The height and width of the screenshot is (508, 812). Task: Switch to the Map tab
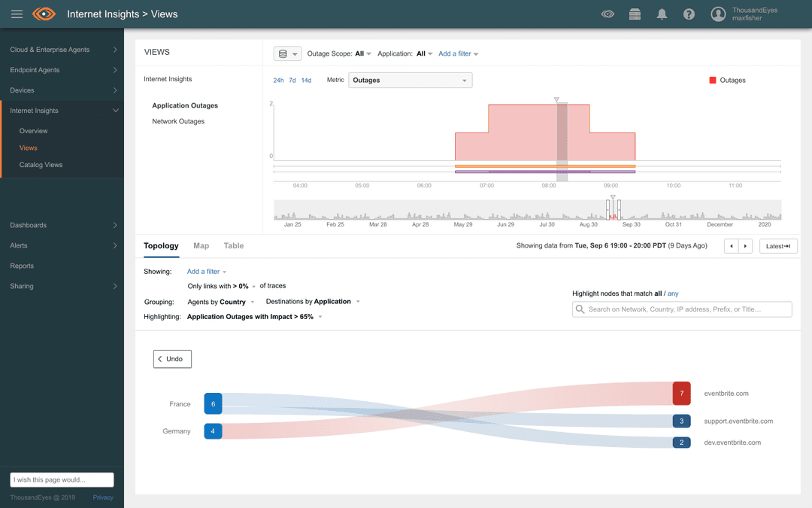pos(201,246)
